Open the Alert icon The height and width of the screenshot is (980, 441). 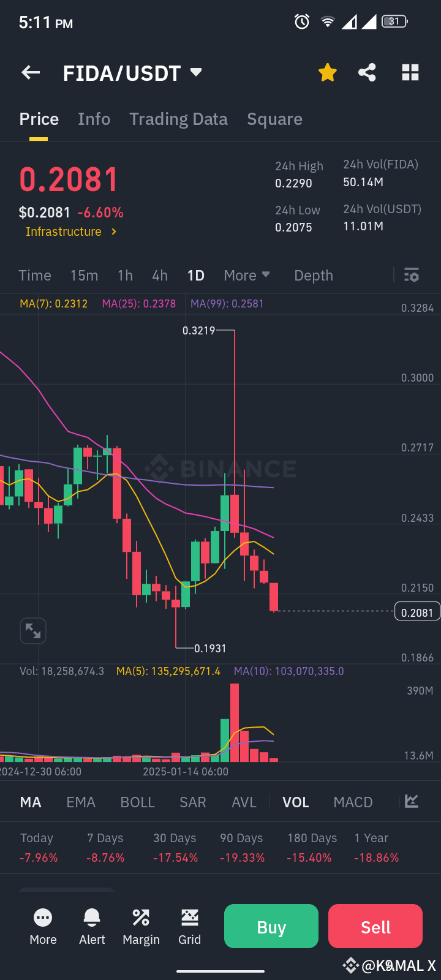(x=91, y=926)
